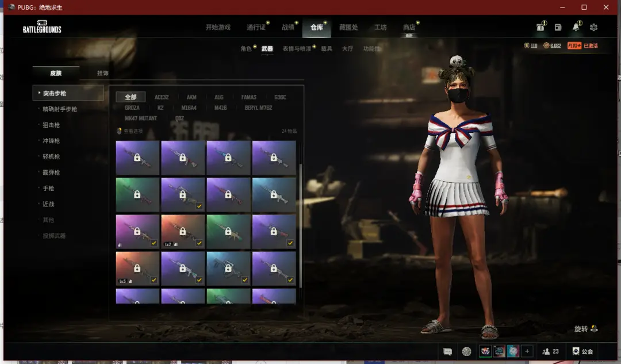
Task: Click the PUBG Battlegrounds logo
Action: click(42, 26)
